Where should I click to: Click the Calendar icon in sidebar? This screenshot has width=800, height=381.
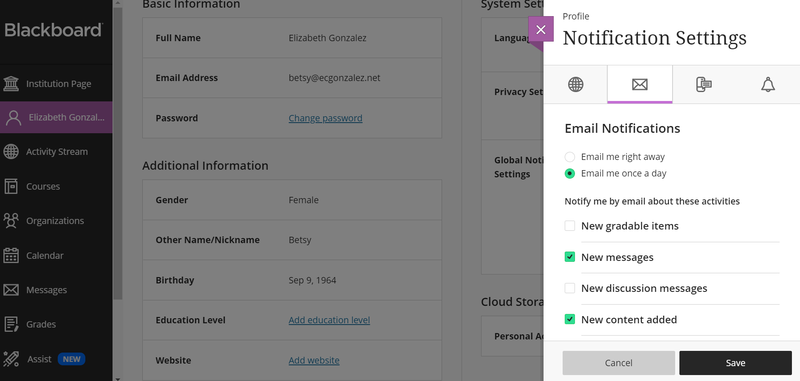tap(11, 256)
